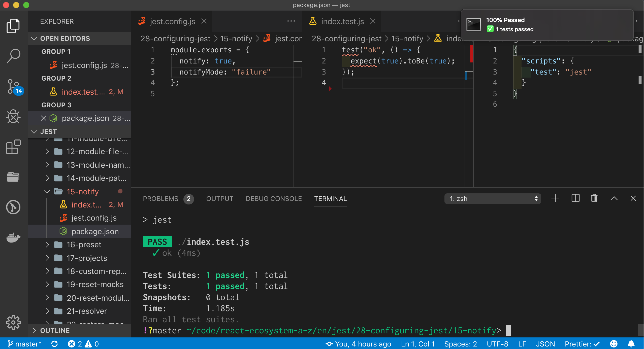The height and width of the screenshot is (349, 644).
Task: Open index.test.js under 15-notify folder
Action: 80,205
